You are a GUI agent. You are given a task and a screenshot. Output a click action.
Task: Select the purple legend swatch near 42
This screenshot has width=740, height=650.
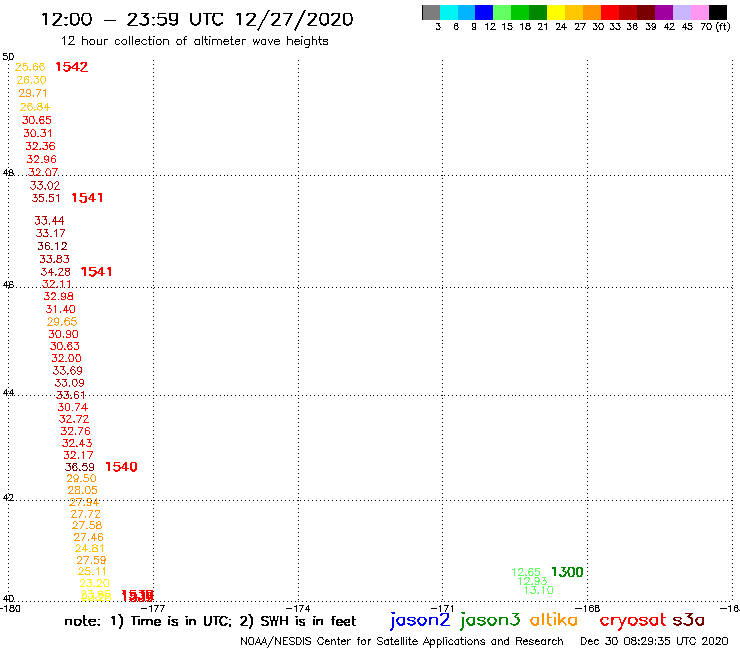coord(664,12)
